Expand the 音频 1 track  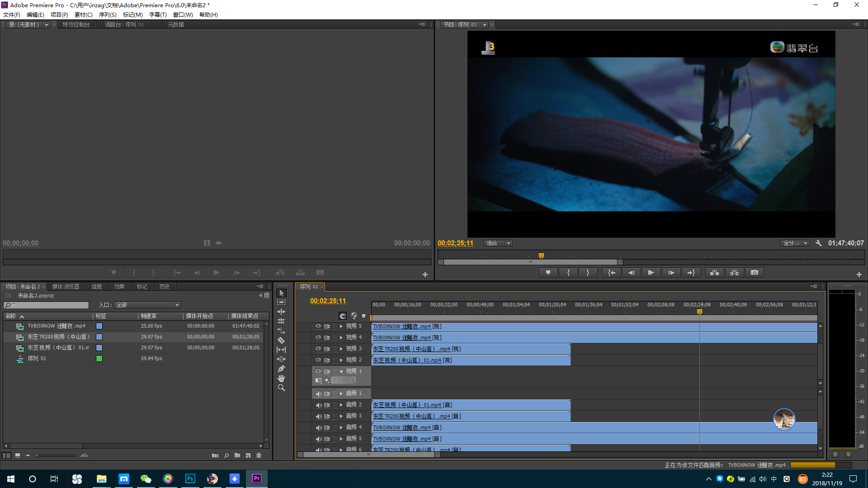click(341, 394)
